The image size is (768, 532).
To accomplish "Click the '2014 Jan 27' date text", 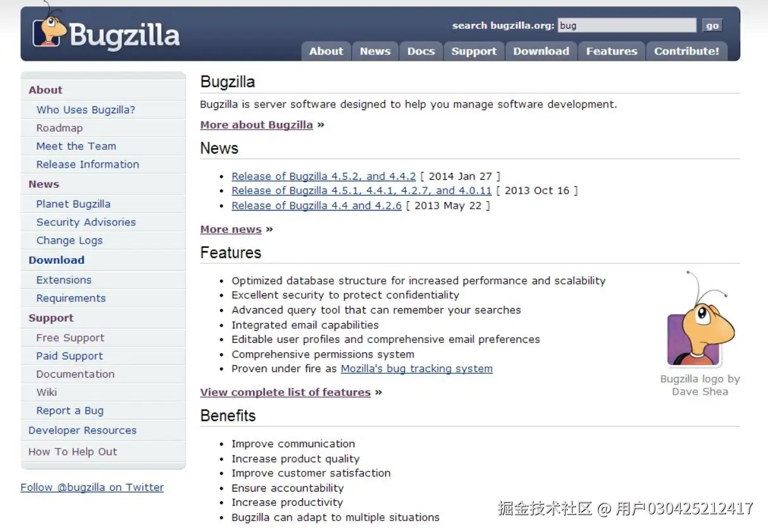I will tap(461, 176).
